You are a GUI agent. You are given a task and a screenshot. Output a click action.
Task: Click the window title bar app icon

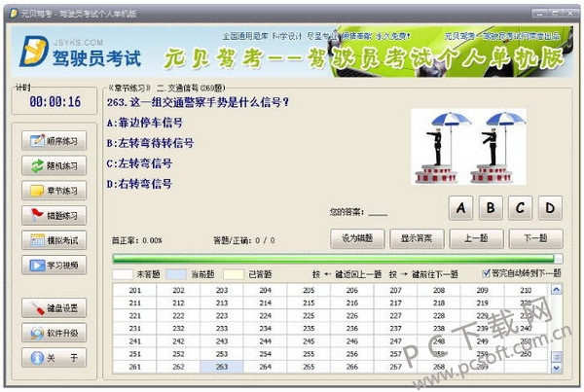tap(15, 14)
